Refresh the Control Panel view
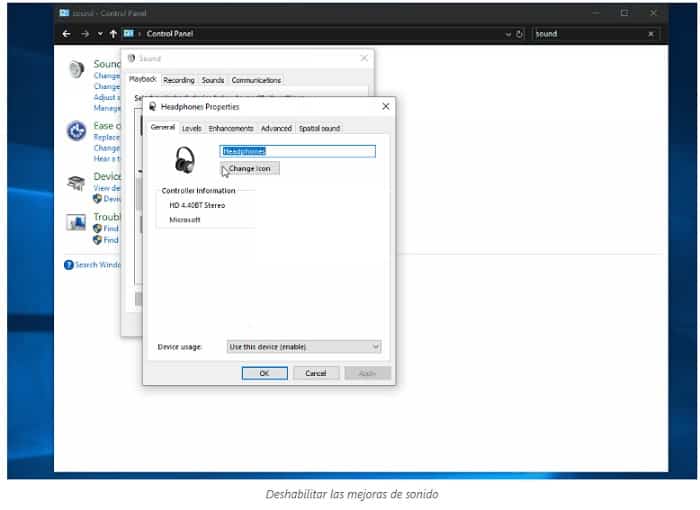This screenshot has height=510, width=700. [x=519, y=34]
